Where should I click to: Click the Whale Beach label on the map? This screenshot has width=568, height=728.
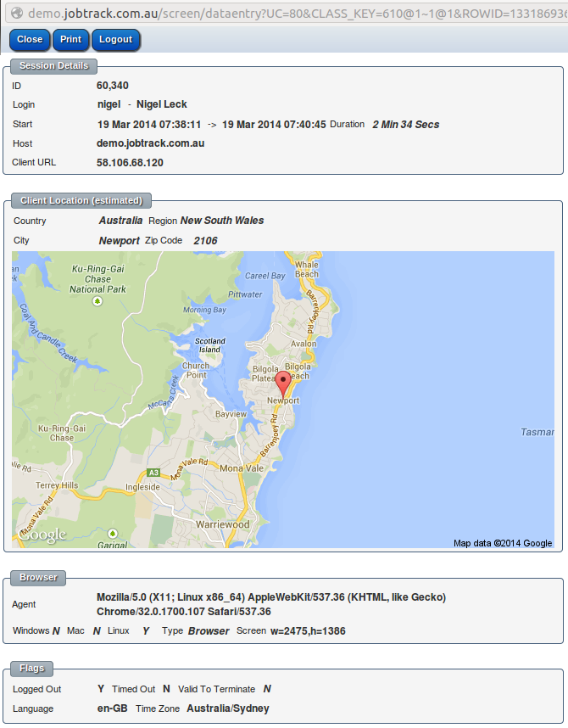point(307,269)
